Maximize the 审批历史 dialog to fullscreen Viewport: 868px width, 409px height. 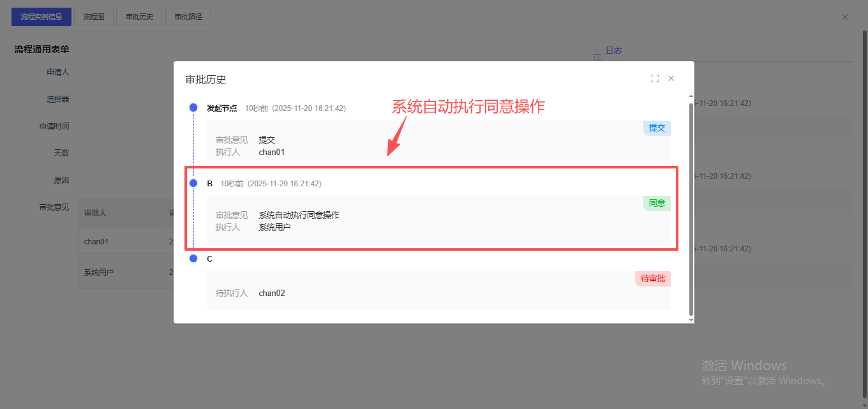pyautogui.click(x=655, y=78)
